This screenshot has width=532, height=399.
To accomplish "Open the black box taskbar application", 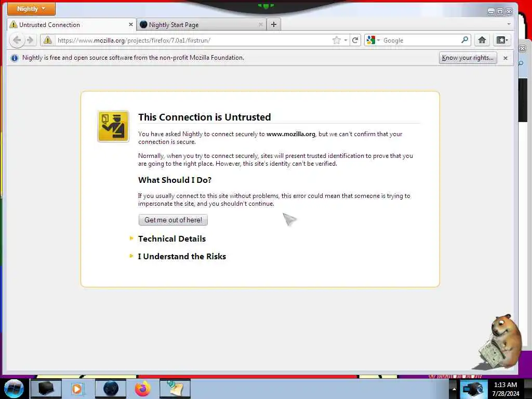I will pyautogui.click(x=46, y=389).
